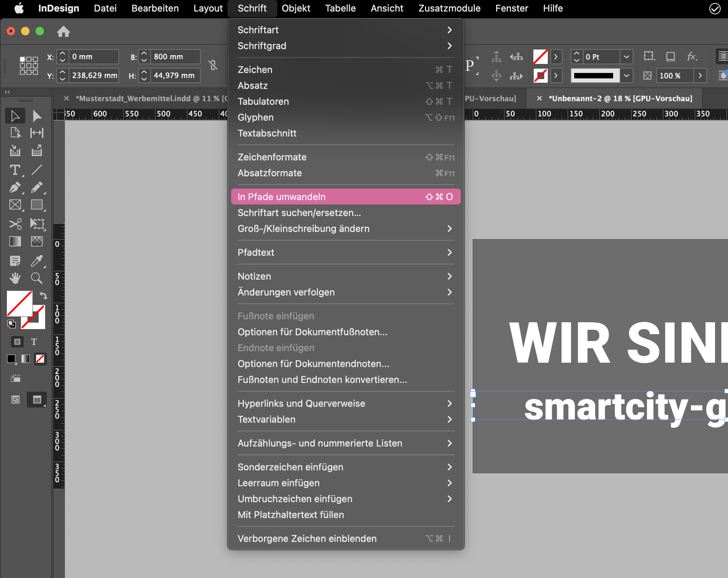Image resolution: width=728 pixels, height=578 pixels.
Task: Switch to Preview view mode
Action: 37,400
